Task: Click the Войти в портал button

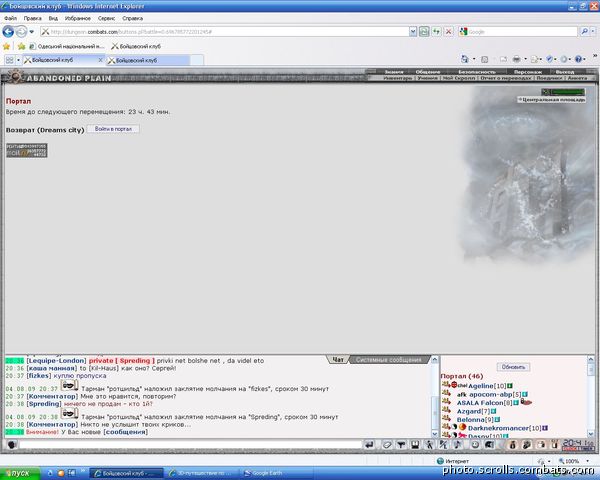Action: coord(113,129)
